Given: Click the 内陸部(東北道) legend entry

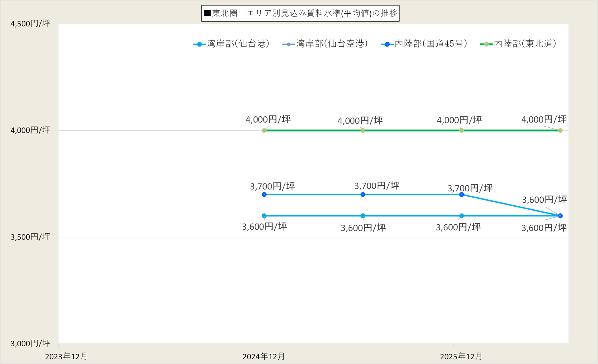Looking at the screenshot, I should (x=518, y=44).
